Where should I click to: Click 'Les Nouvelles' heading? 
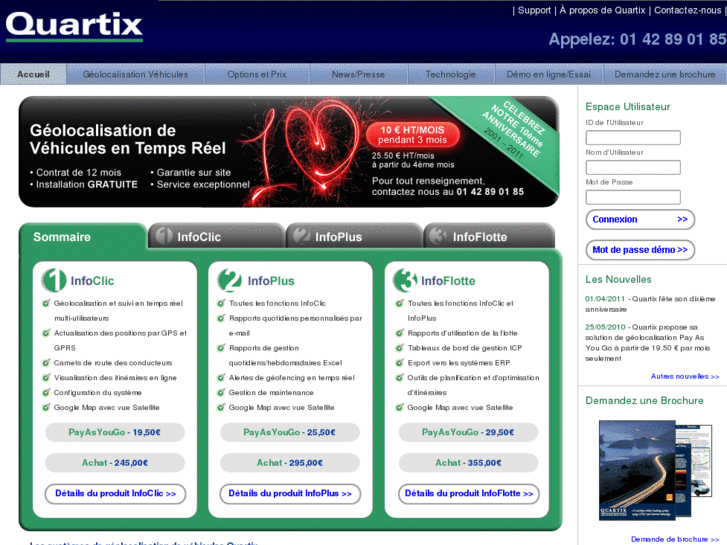[x=618, y=279]
